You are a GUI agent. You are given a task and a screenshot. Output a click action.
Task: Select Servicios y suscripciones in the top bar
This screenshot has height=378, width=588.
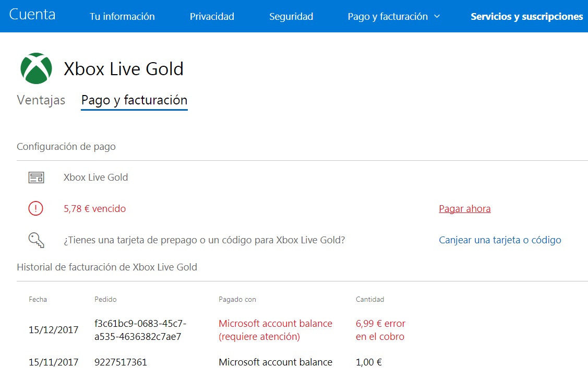[527, 17]
